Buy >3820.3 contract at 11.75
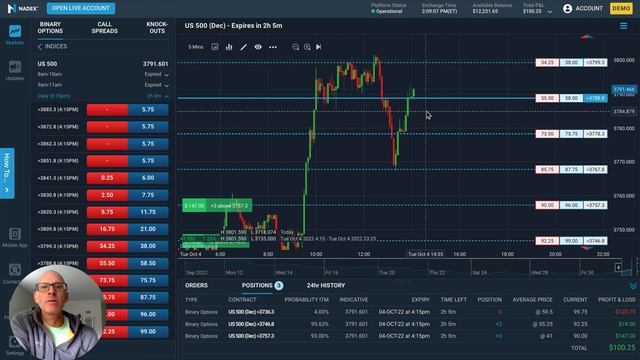 pos(148,212)
